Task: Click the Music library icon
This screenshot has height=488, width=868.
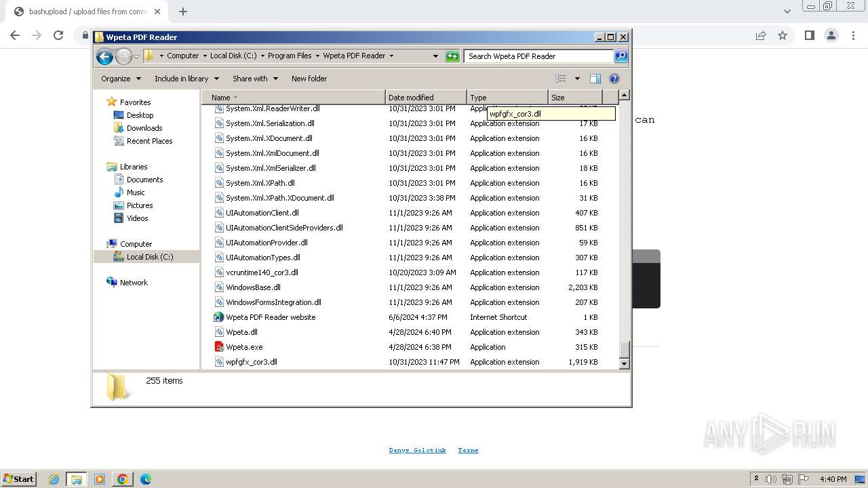Action: point(119,192)
